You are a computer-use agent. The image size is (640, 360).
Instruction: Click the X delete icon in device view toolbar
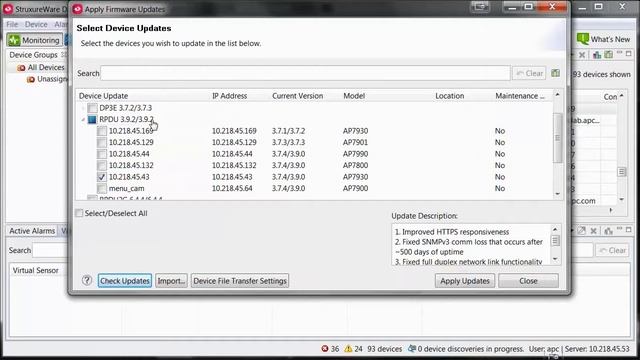pos(582,55)
